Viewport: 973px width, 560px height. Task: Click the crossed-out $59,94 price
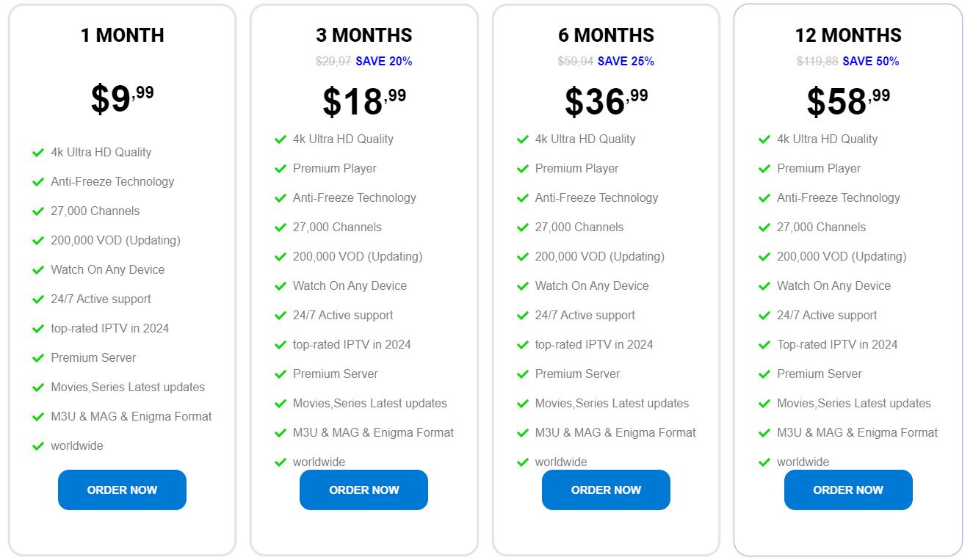point(574,62)
